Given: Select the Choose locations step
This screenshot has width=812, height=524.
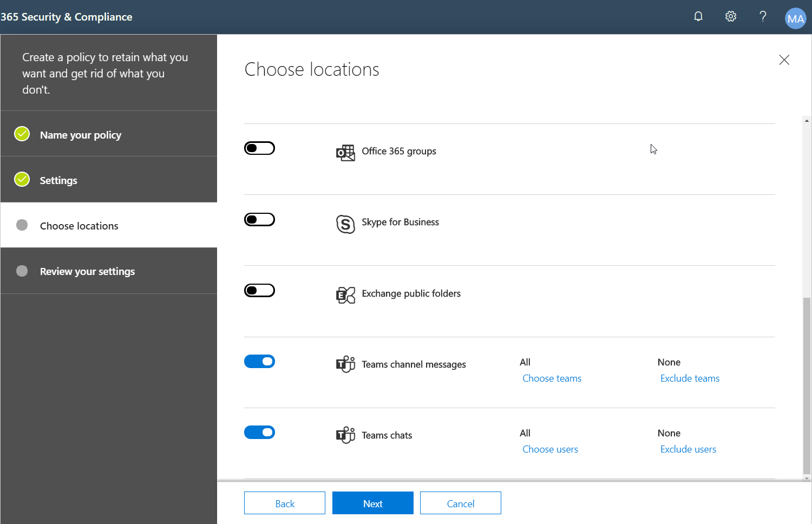Looking at the screenshot, I should point(109,225).
